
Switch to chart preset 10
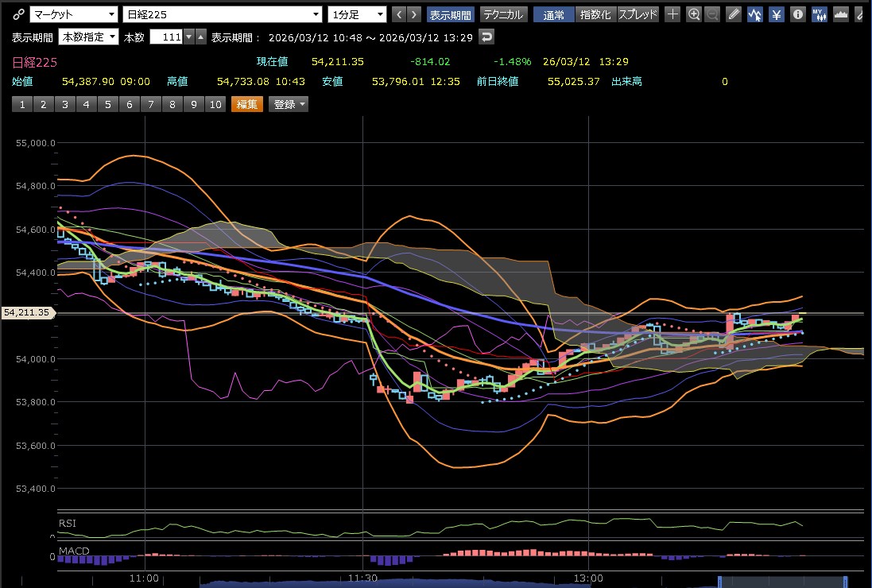(x=215, y=104)
